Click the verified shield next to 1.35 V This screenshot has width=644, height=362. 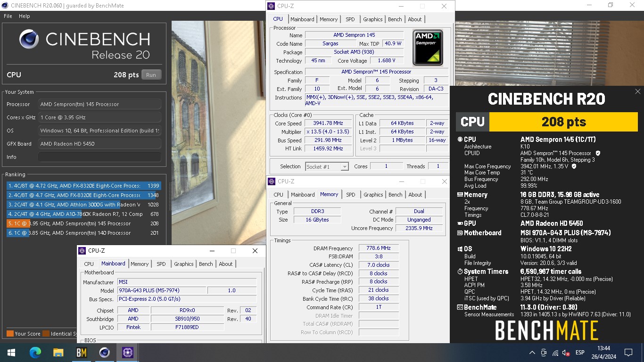(574, 166)
